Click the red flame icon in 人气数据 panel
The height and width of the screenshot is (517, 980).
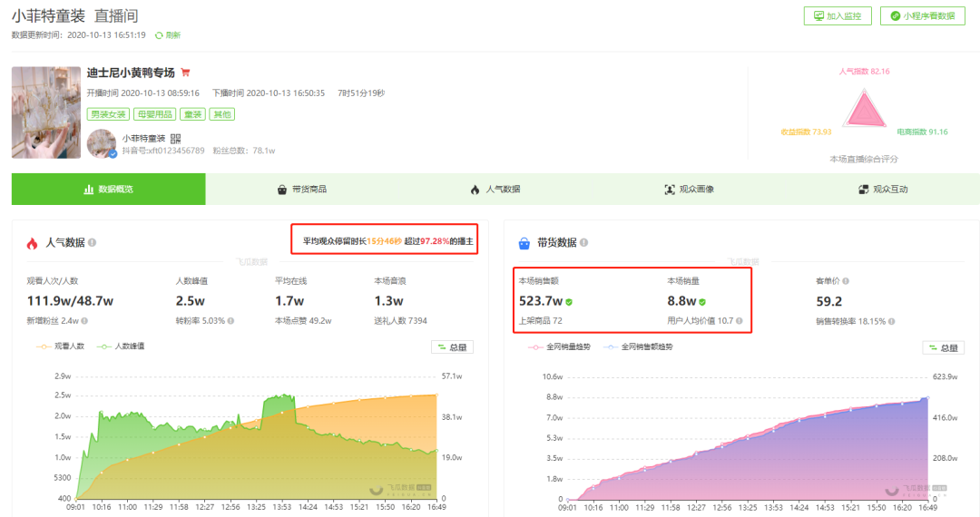point(32,243)
